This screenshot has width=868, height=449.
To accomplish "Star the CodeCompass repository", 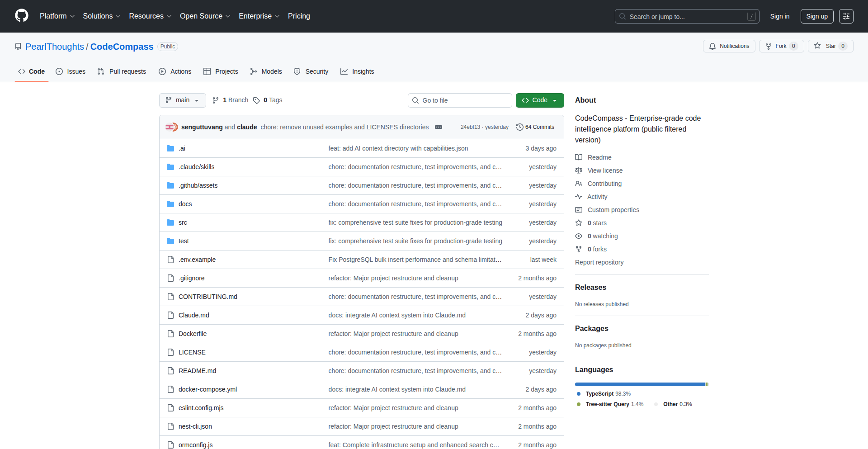I will (830, 46).
